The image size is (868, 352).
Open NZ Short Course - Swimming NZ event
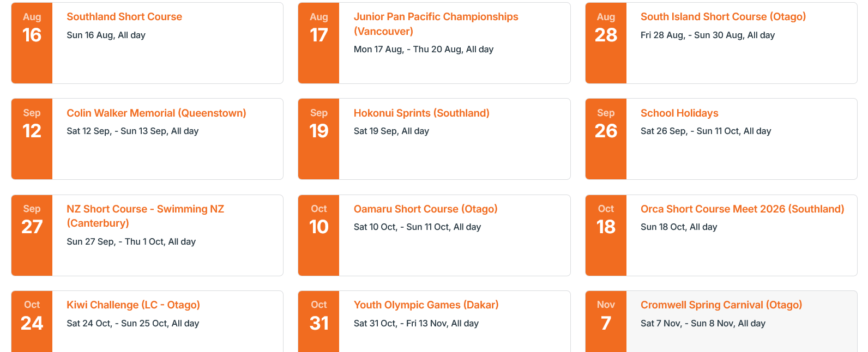tap(146, 216)
